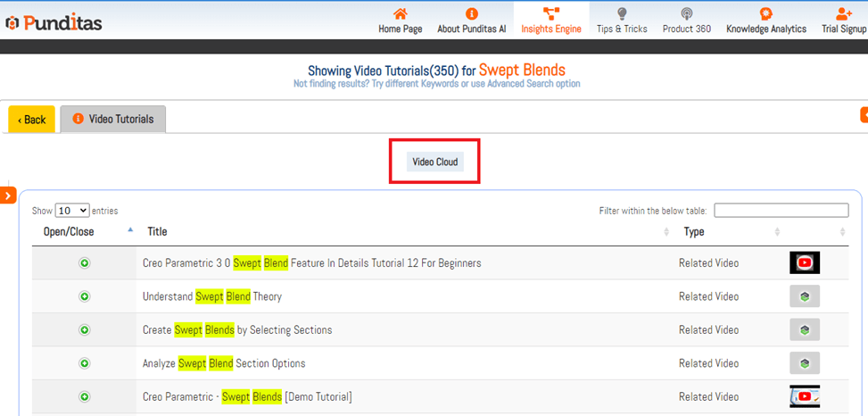Click the Punditas logo
868x416 pixels.
pyautogui.click(x=55, y=20)
